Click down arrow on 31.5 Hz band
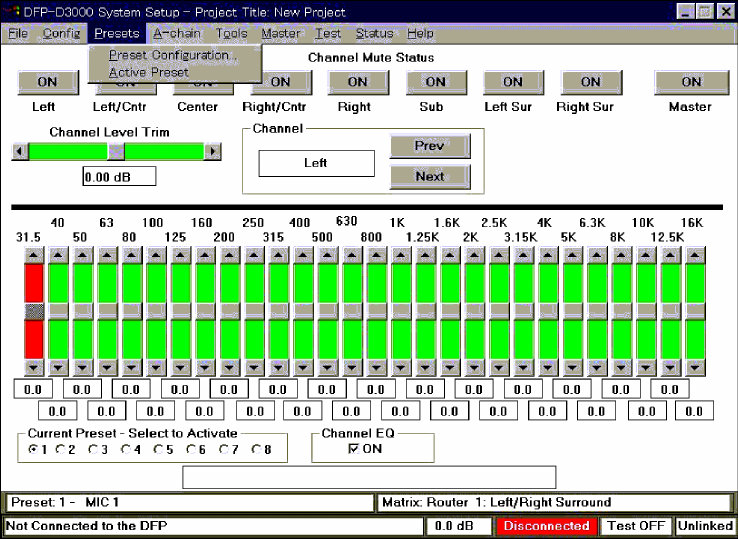This screenshot has width=738, height=539. click(x=34, y=367)
